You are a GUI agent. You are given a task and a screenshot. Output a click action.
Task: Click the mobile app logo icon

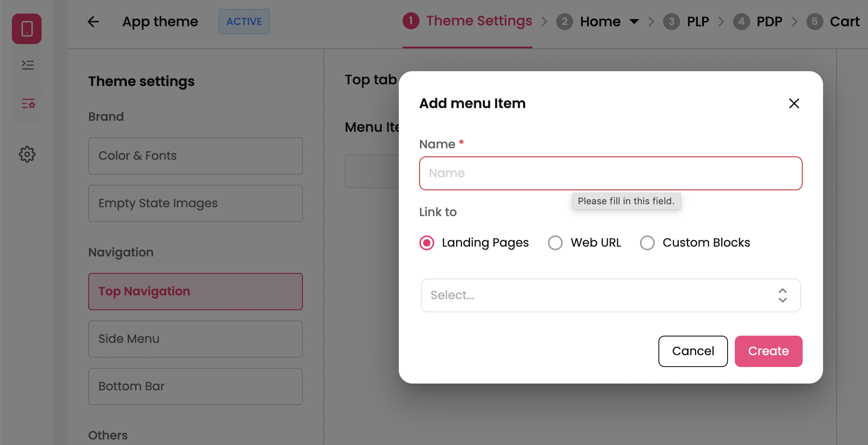click(x=27, y=29)
